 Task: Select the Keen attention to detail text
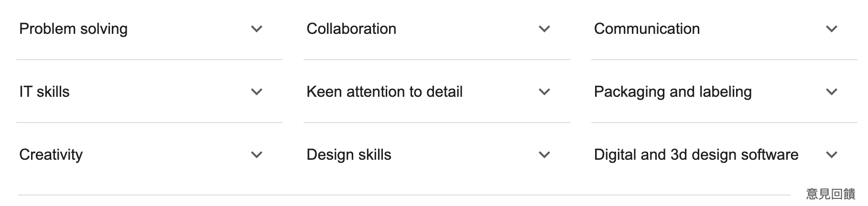coord(384,92)
